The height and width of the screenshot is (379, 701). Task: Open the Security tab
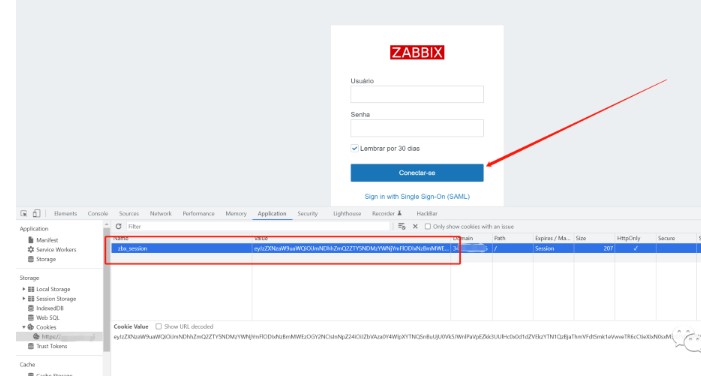pyautogui.click(x=308, y=214)
